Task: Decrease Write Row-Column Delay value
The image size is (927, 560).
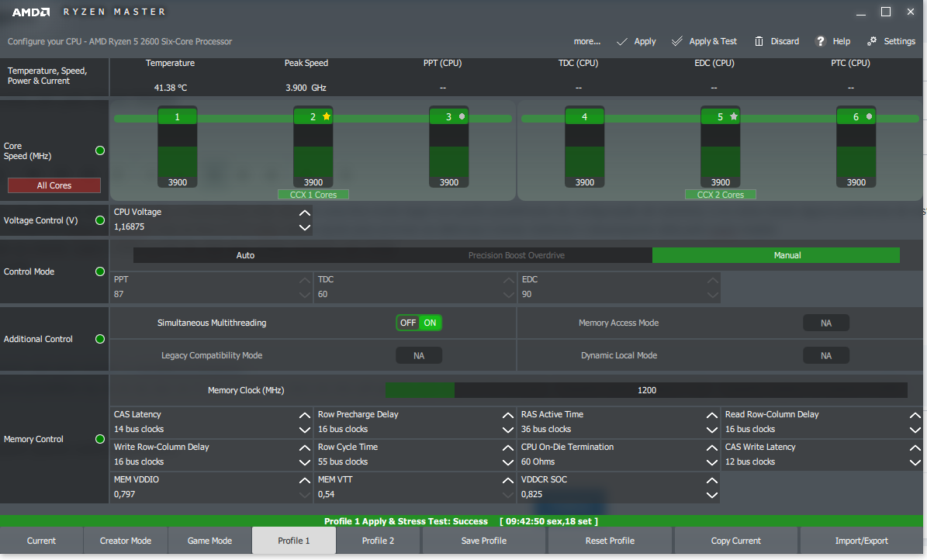Action: click(x=304, y=462)
